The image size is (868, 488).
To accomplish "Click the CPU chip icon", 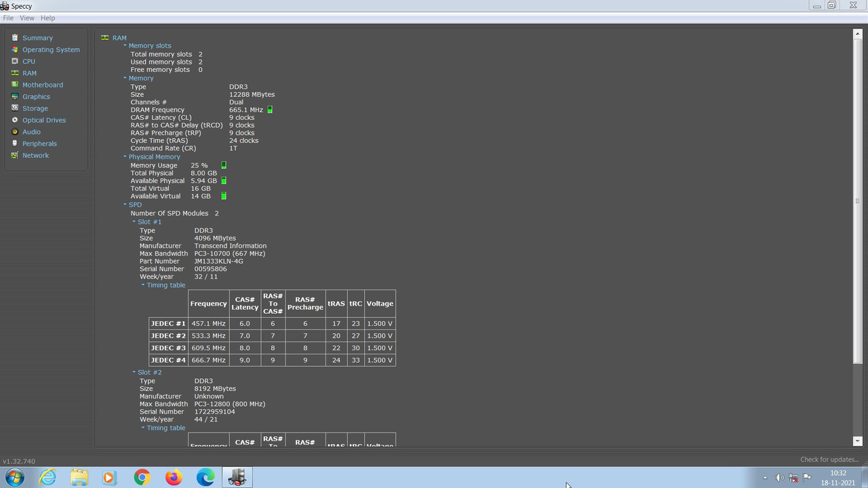I will (x=15, y=61).
